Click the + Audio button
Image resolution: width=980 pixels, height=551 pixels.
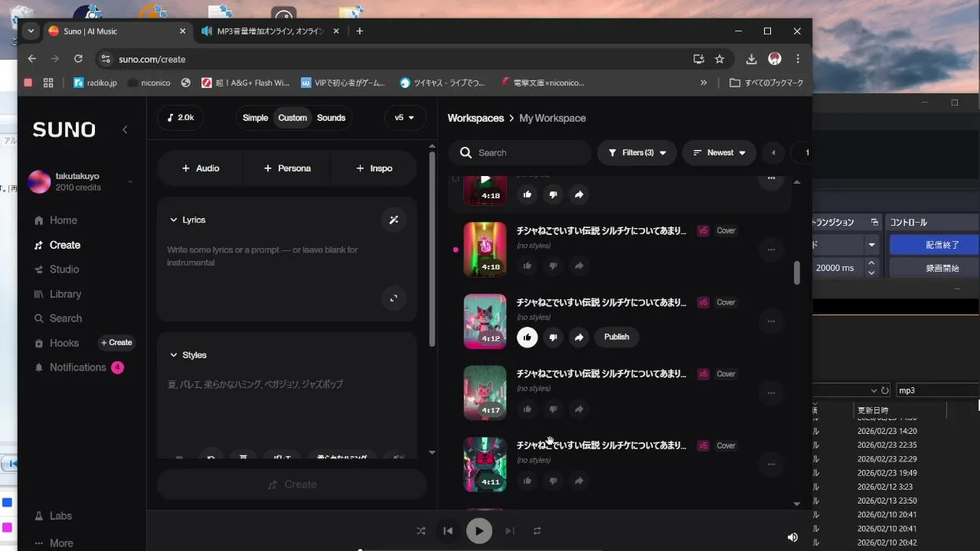[201, 168]
